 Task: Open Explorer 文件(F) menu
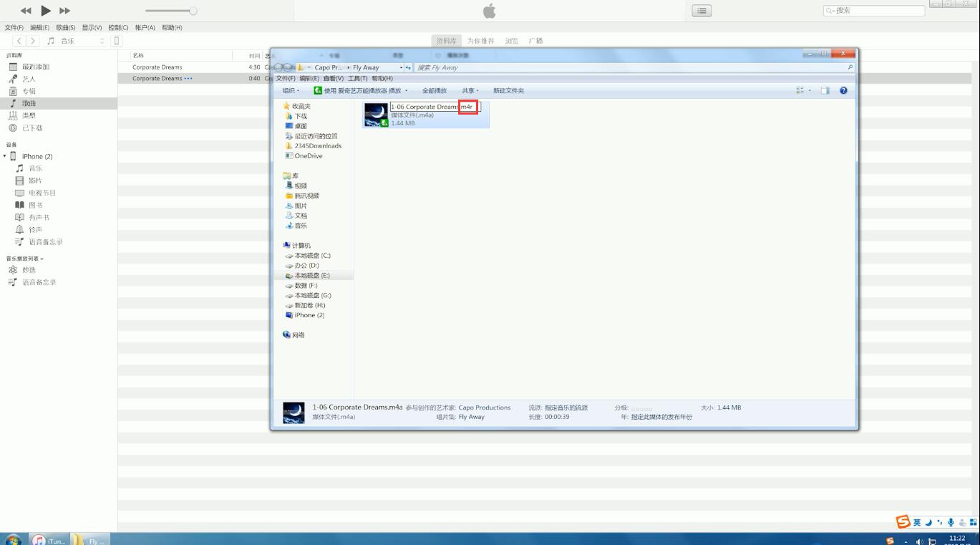click(x=286, y=79)
